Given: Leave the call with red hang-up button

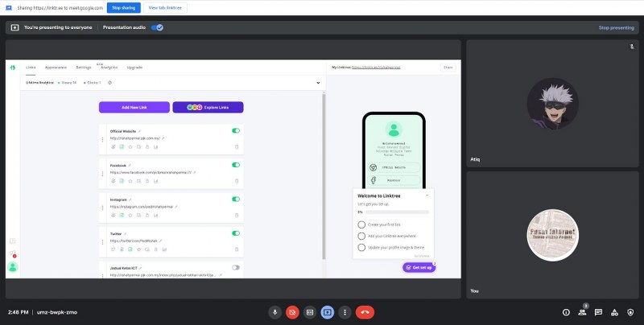Looking at the screenshot, I should 365,313.
